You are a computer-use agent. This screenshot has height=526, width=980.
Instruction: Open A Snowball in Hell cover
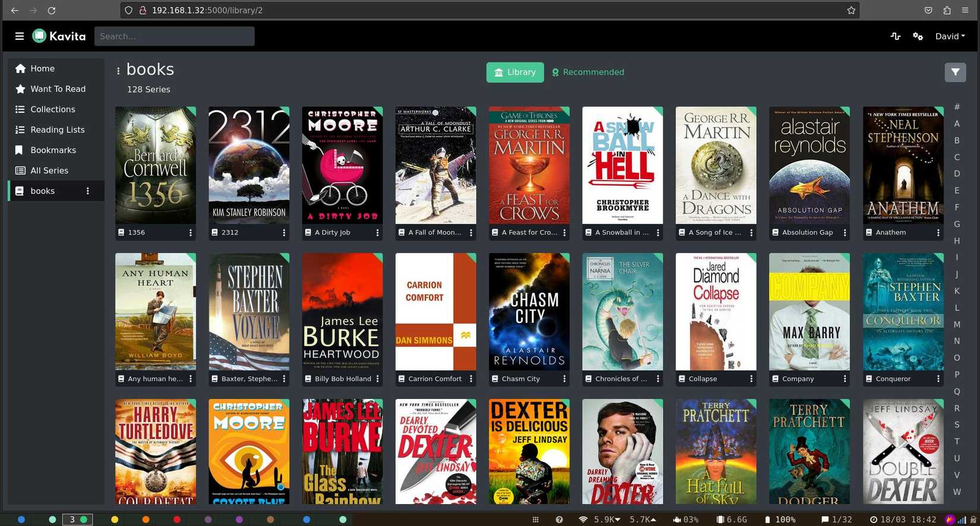(x=622, y=165)
